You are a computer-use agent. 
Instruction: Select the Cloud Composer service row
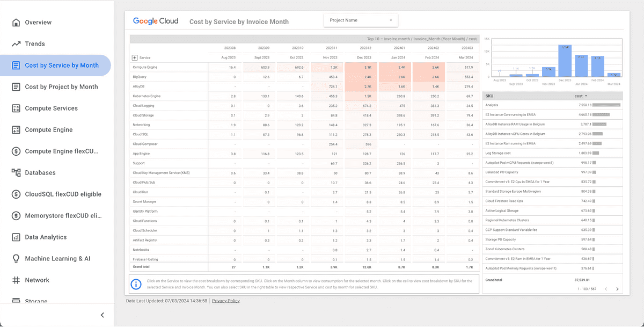tap(304, 144)
